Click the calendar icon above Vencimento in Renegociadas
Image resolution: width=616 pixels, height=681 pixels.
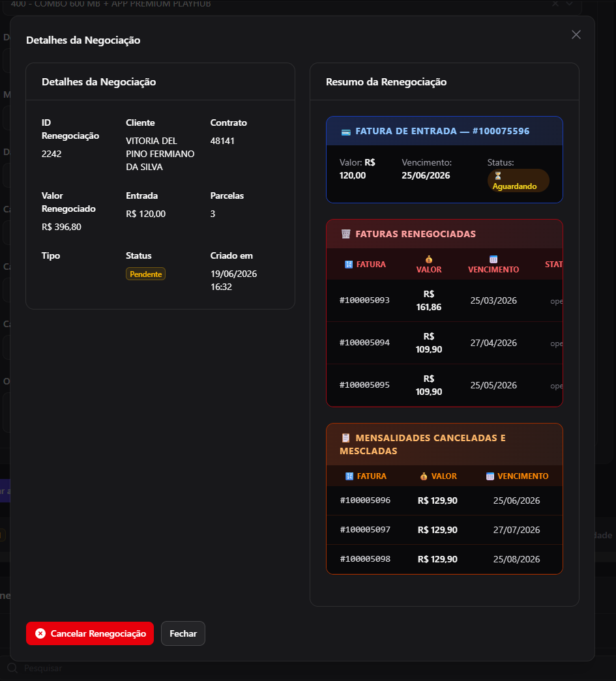tap(493, 259)
